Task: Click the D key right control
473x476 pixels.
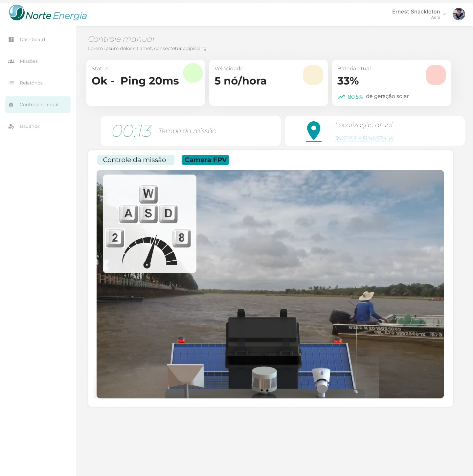Action: tap(169, 214)
